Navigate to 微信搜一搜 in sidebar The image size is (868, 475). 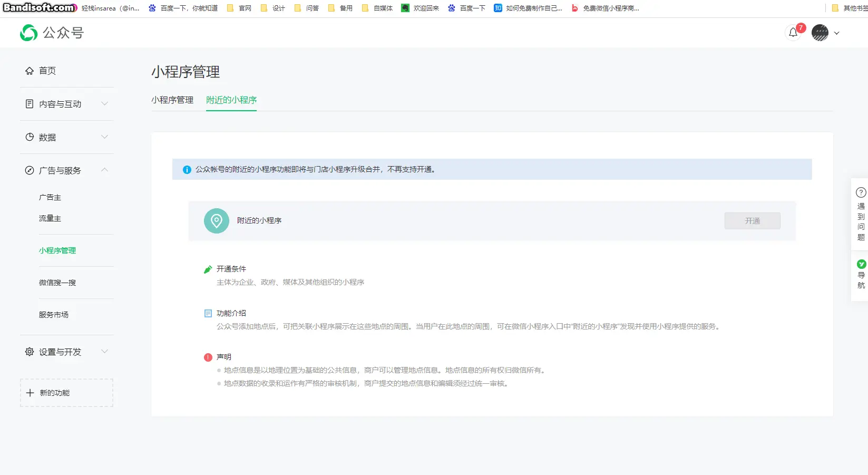(x=57, y=283)
